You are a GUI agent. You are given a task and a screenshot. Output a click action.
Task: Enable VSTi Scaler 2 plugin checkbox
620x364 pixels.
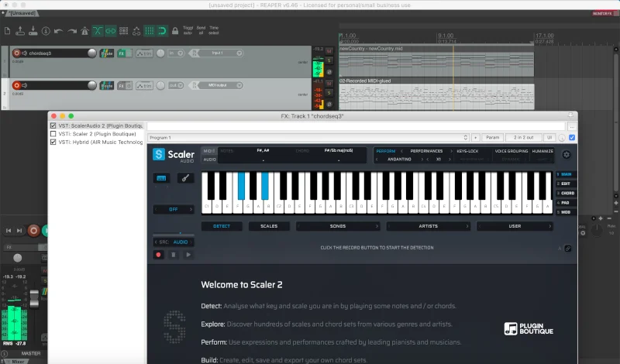click(x=53, y=134)
